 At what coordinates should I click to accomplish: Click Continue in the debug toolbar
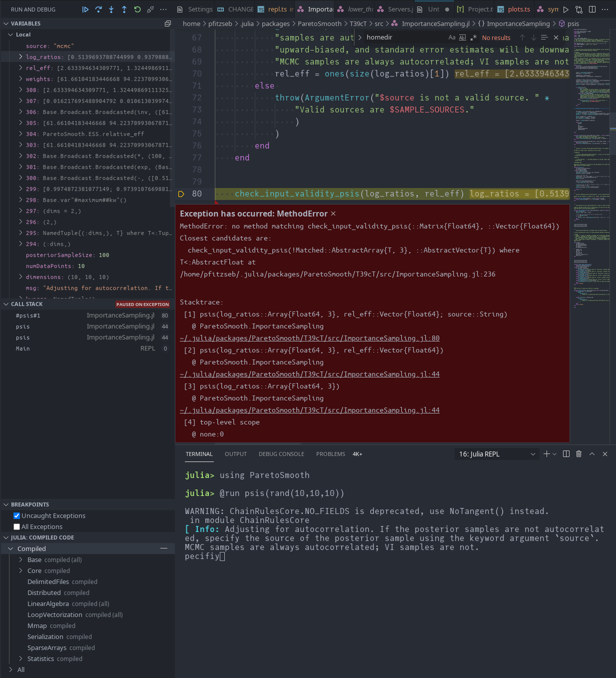(x=85, y=9)
